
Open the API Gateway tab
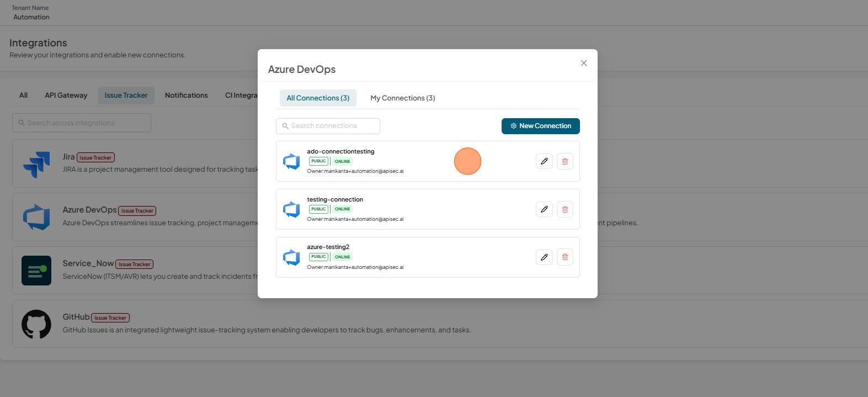coord(66,95)
